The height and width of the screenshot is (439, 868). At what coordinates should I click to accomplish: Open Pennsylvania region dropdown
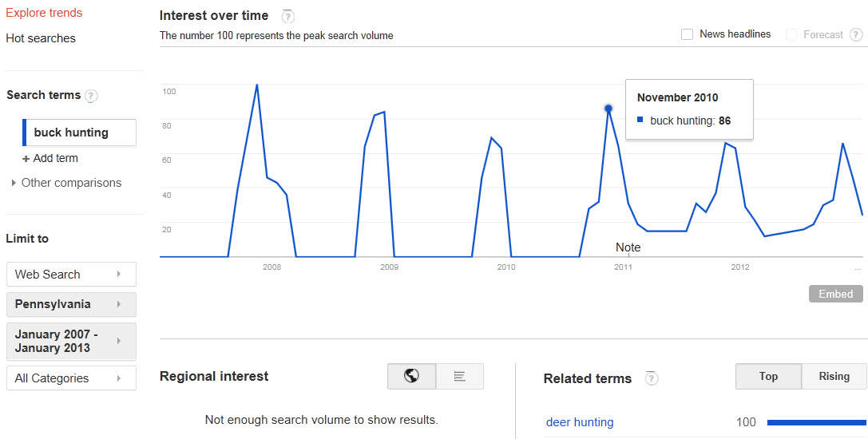(x=71, y=304)
